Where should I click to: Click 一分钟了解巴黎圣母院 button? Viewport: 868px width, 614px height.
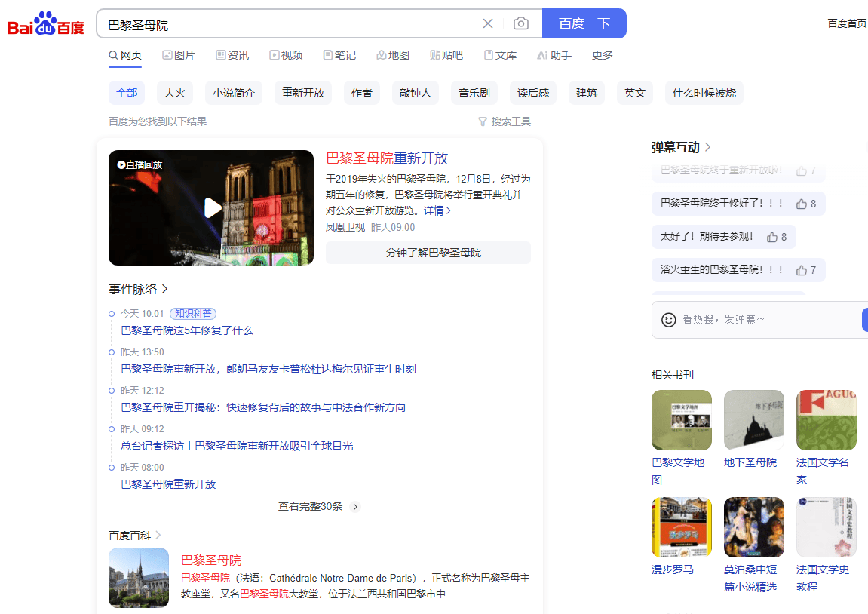tap(428, 253)
